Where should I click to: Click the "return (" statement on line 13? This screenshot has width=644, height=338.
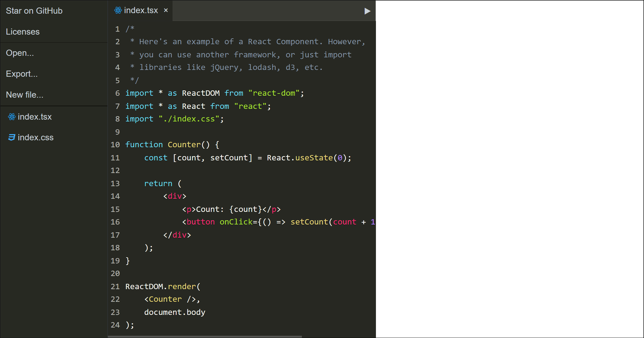tap(163, 183)
